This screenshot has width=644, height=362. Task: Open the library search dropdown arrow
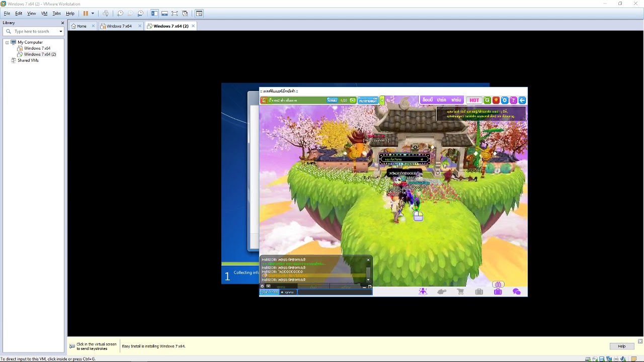60,31
